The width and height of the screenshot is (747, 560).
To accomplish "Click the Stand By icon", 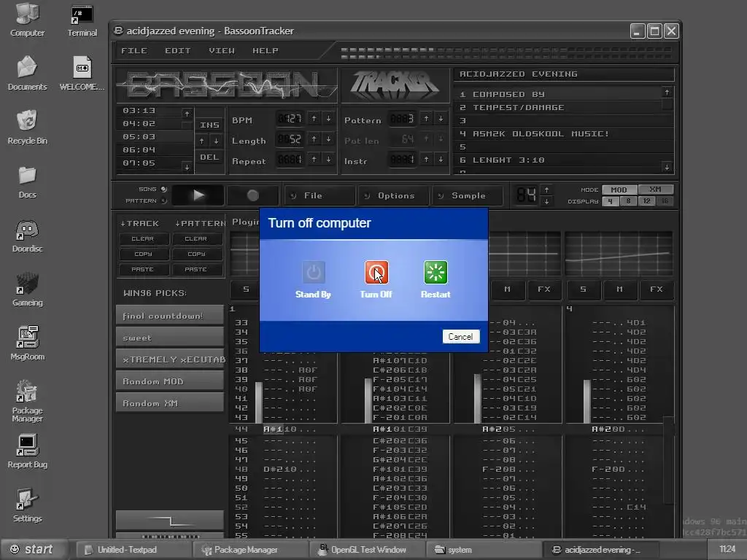I will tap(314, 273).
